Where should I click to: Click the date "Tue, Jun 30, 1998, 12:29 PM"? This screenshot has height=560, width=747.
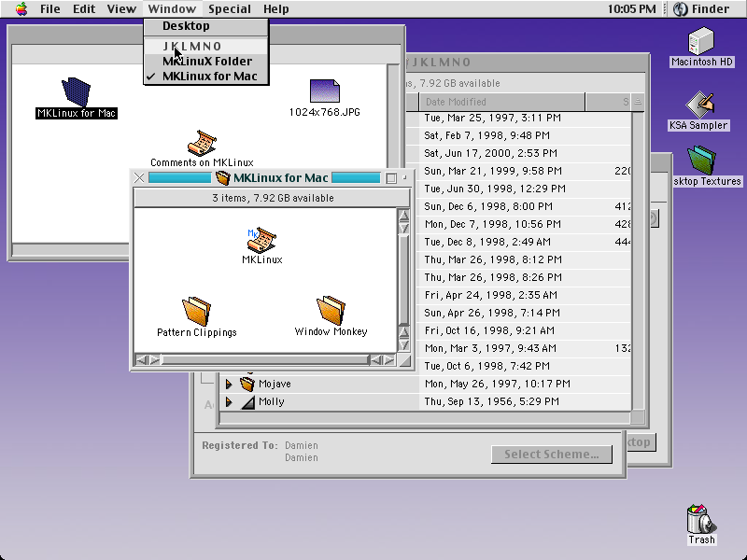point(495,189)
